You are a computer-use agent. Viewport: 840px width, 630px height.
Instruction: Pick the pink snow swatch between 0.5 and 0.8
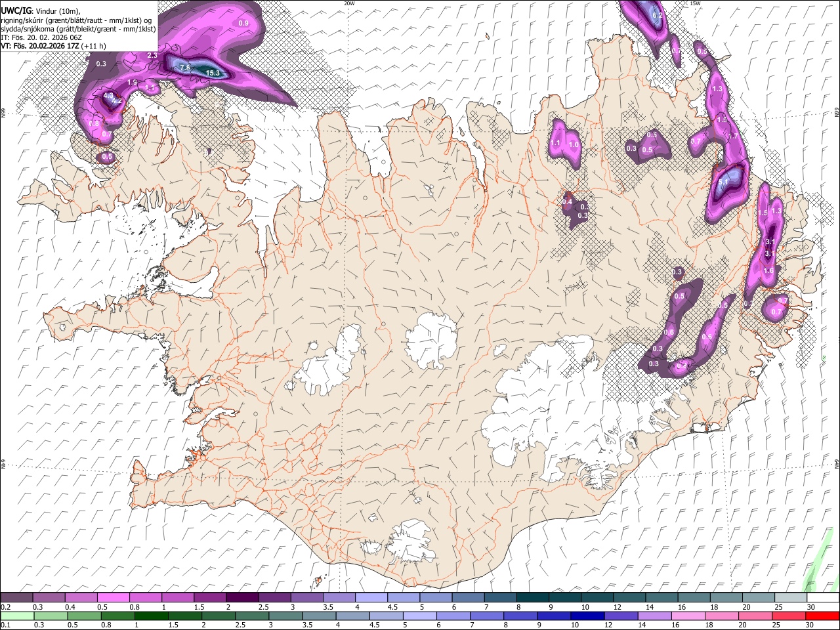coord(113,597)
